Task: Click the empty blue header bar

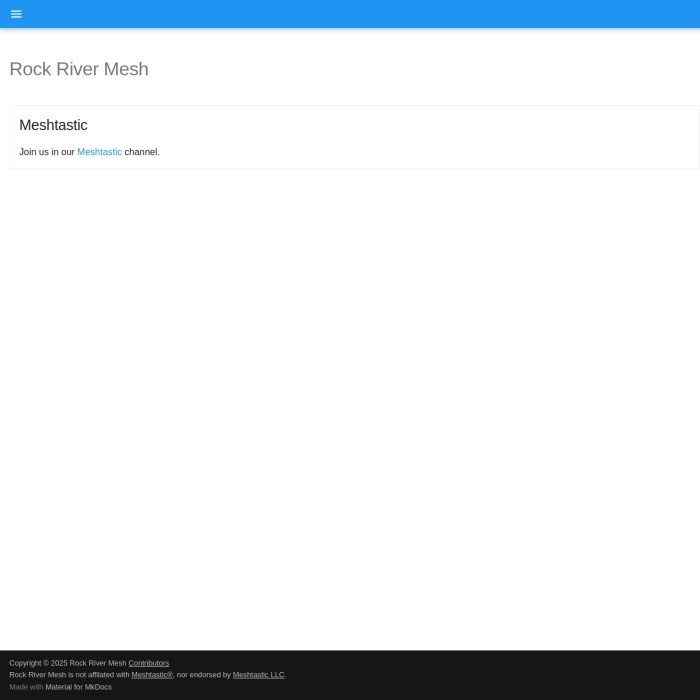Action: pyautogui.click(x=350, y=14)
